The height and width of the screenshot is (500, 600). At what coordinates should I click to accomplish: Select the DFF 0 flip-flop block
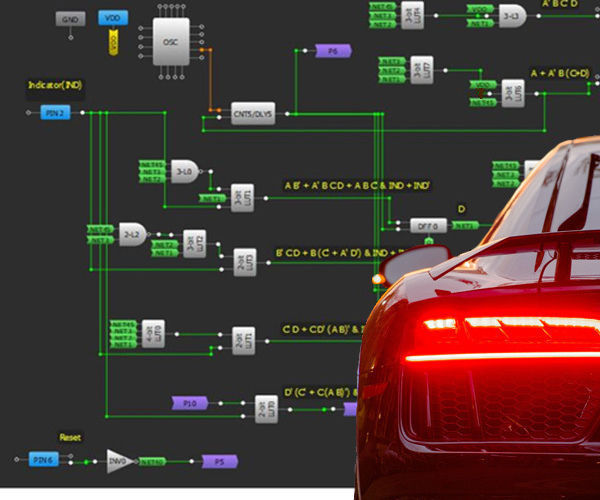(428, 226)
